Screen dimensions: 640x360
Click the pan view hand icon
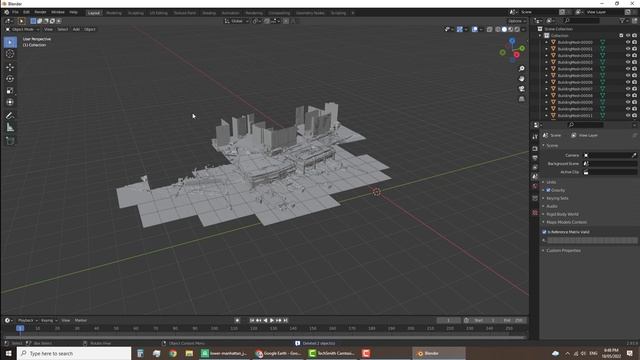pyautogui.click(x=522, y=78)
